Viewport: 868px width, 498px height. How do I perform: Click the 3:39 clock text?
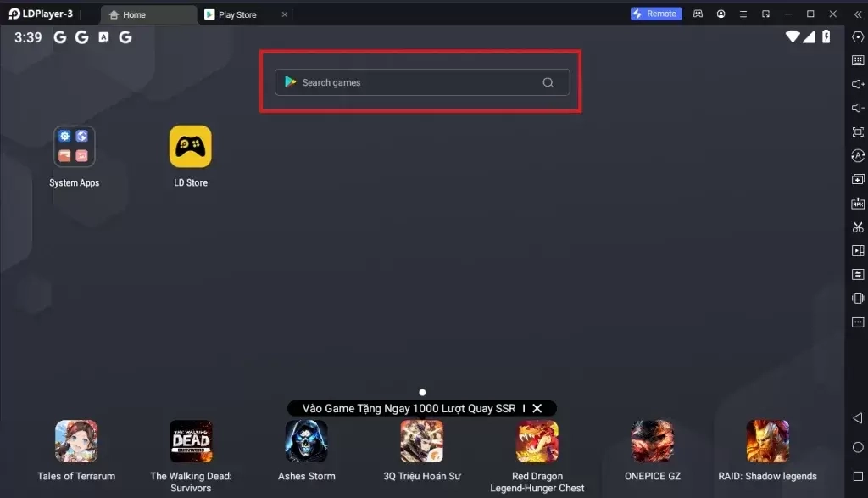tap(28, 37)
